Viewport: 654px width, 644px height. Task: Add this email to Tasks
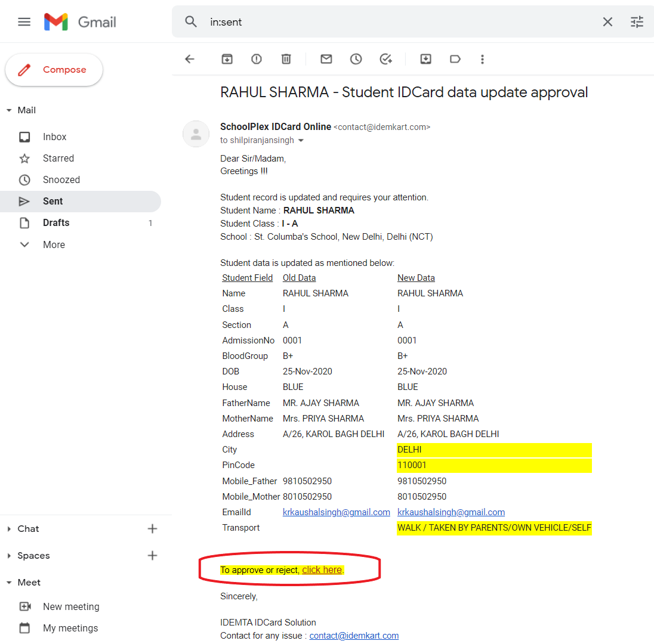click(386, 59)
